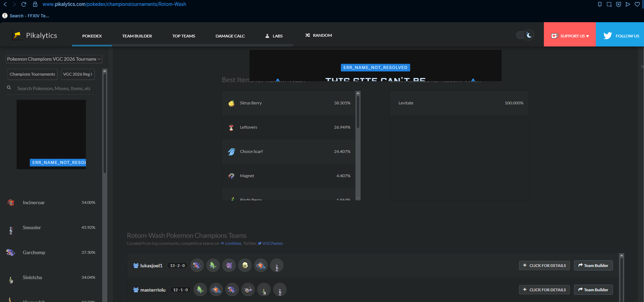644x302 pixels.
Task: Switch to Top Teams in the navigation
Action: click(184, 36)
